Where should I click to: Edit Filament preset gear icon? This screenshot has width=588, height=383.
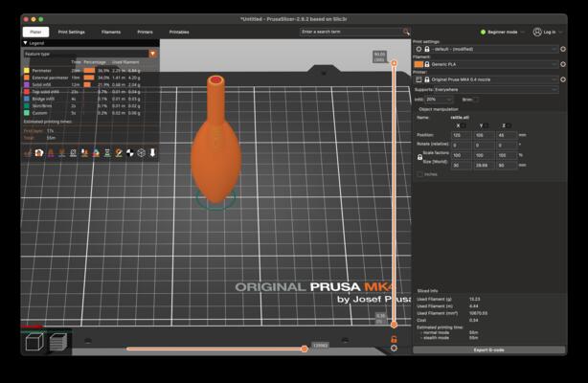coord(563,64)
